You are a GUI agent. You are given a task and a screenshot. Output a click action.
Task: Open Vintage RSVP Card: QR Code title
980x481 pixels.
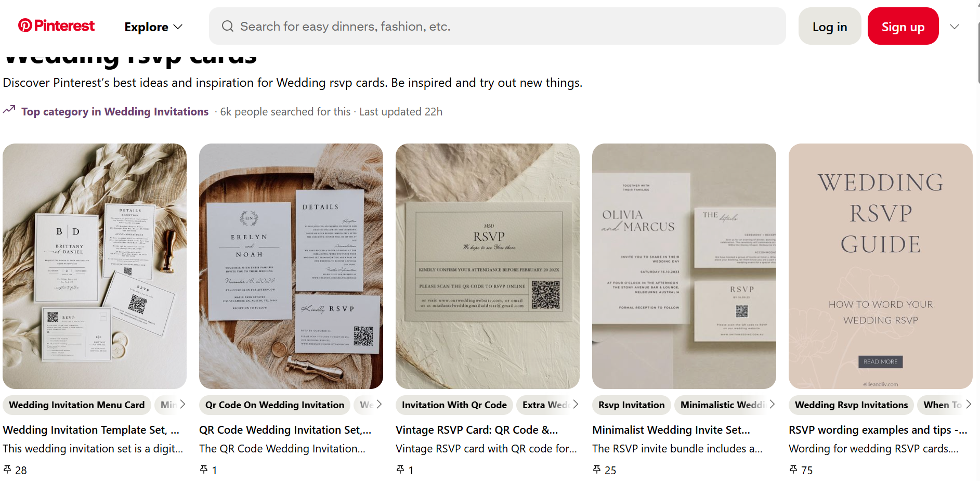pyautogui.click(x=477, y=430)
